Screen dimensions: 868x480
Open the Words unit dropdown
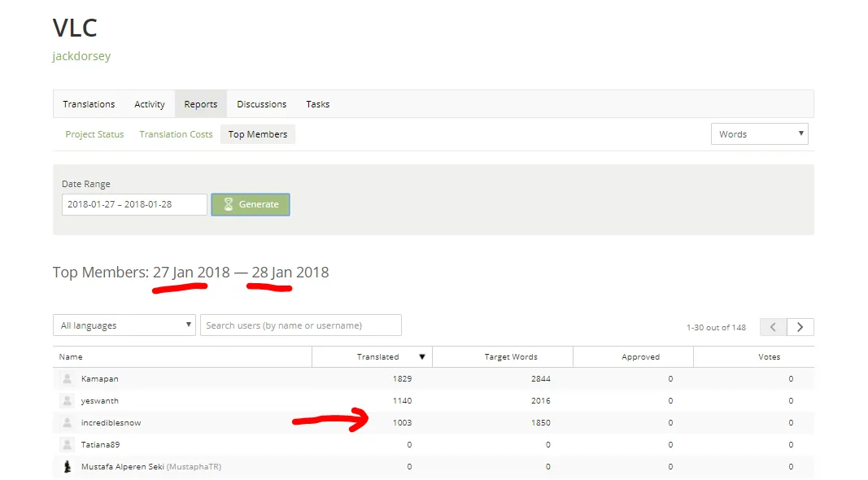coord(759,134)
